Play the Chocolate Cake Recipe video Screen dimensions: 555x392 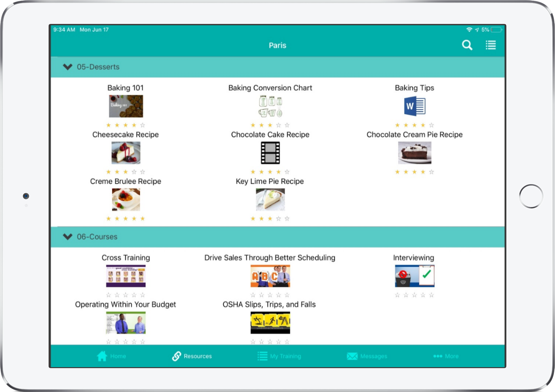click(270, 153)
